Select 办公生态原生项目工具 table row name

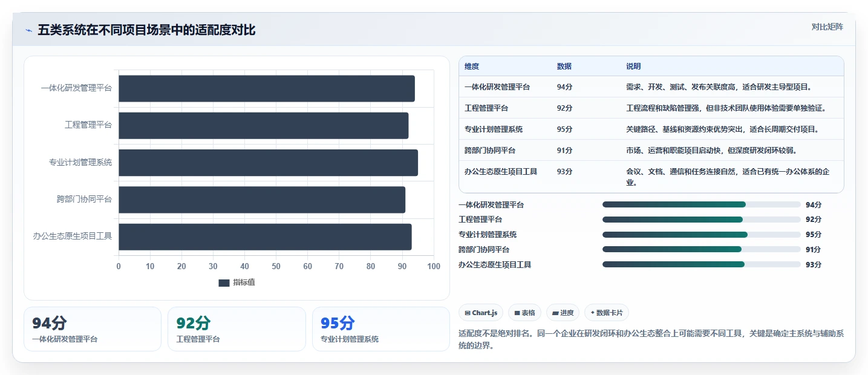(x=501, y=172)
